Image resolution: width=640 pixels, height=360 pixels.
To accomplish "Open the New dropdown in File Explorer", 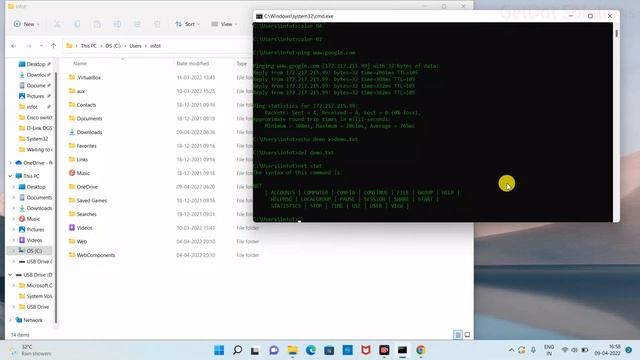I will [26, 24].
